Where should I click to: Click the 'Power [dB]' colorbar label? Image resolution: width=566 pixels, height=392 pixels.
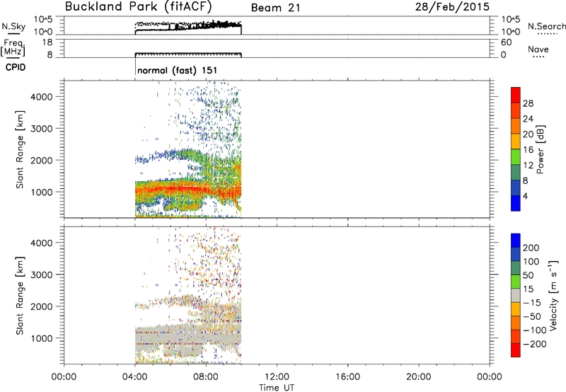[540, 149]
